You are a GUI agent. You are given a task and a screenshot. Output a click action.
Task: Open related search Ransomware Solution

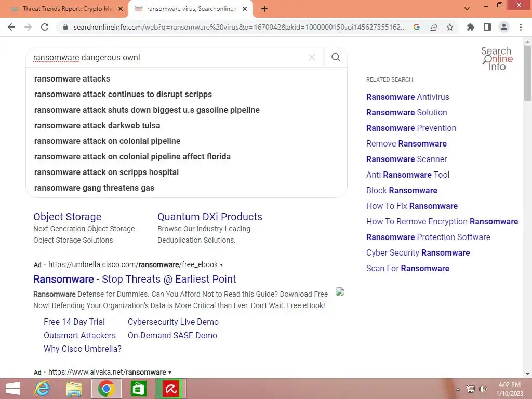pos(406,113)
